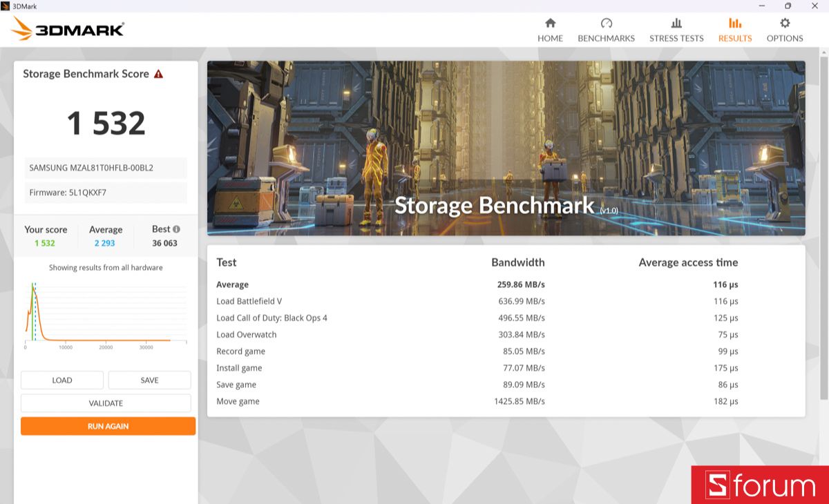Viewport: 829px width, 504px height.
Task: Open the OPTIONS label
Action: pyautogui.click(x=785, y=39)
